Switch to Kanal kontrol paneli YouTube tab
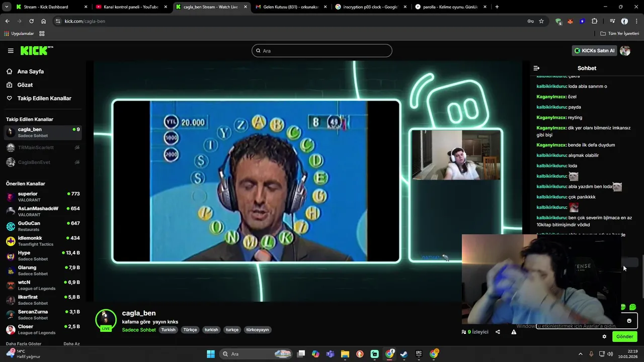The image size is (644, 362). click(x=131, y=7)
